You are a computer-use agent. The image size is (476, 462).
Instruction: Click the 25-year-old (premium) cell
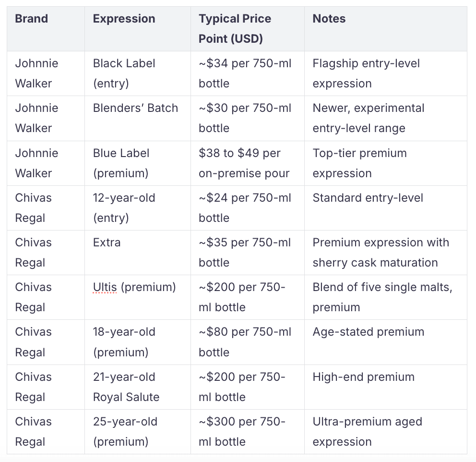[x=138, y=432]
